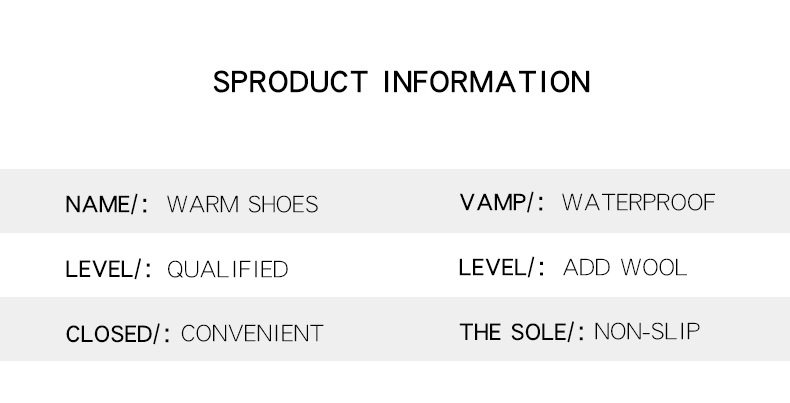
Task: Click the CONVENIENT value text
Action: tap(252, 333)
